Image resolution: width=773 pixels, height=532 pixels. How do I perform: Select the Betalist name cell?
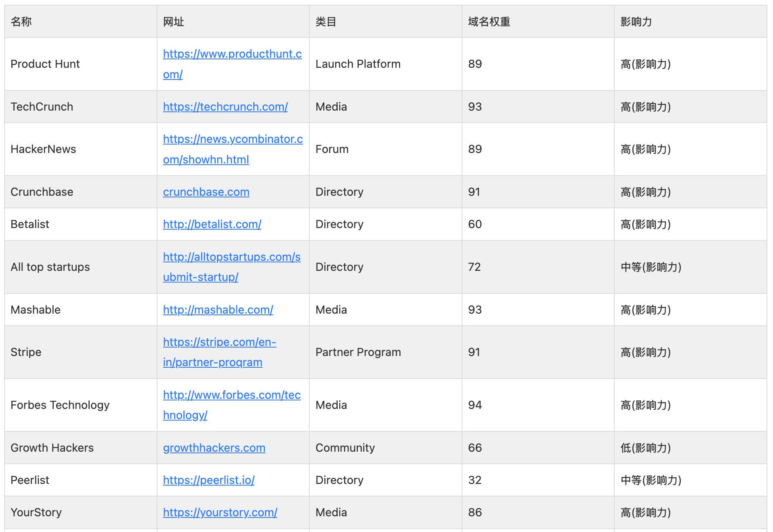81,224
